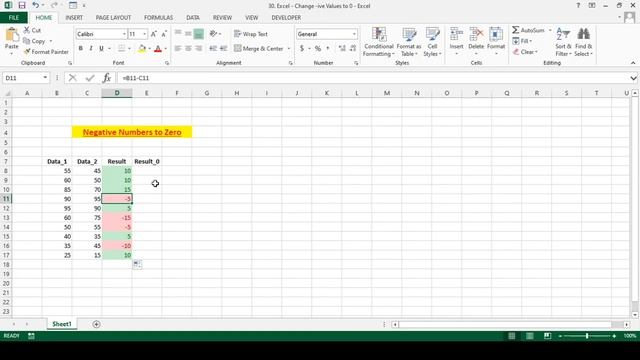Expand the Name Box dropdown arrow
Screen dimensions: 640x360
tap(45, 78)
